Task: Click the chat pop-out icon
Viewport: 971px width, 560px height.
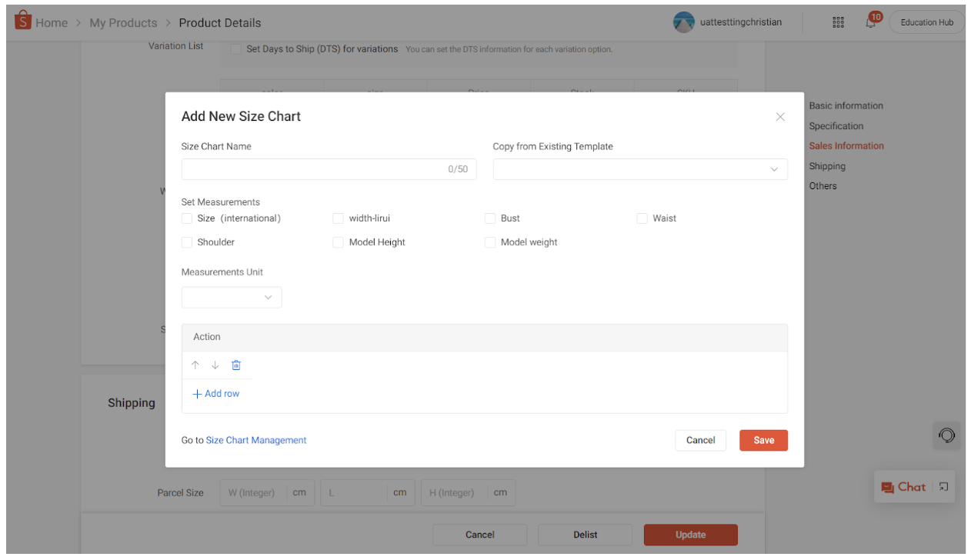Action: [x=943, y=487]
